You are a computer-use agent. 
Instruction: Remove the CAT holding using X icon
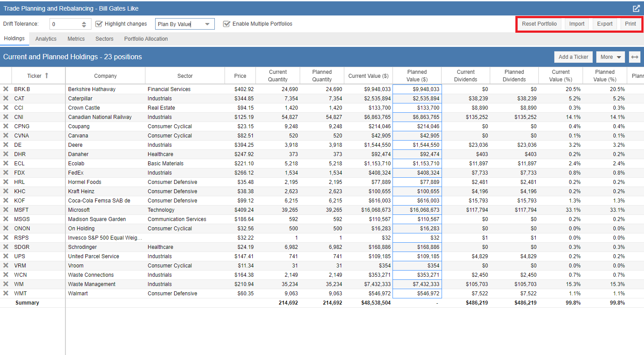click(6, 98)
